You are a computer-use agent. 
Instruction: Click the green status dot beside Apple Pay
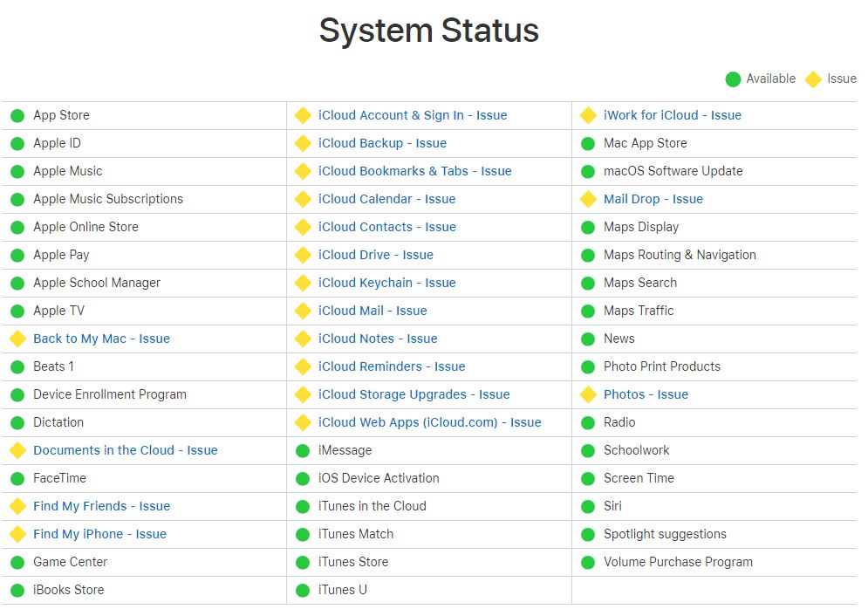(x=17, y=255)
